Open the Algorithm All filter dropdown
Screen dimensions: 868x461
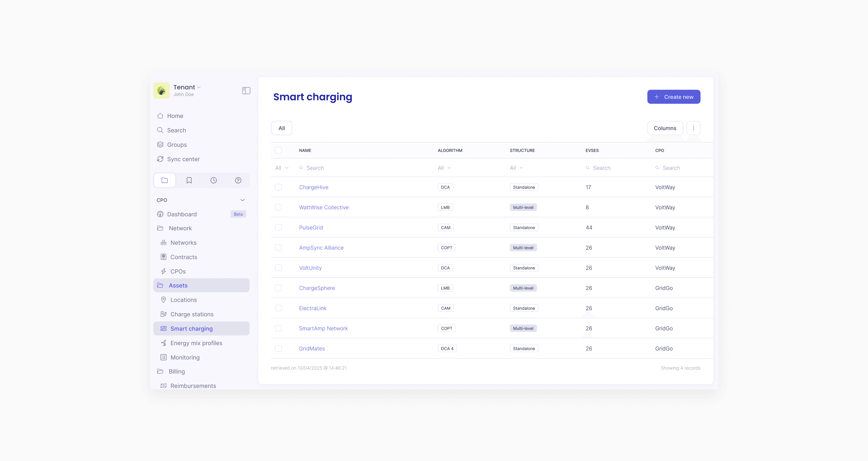click(x=444, y=168)
